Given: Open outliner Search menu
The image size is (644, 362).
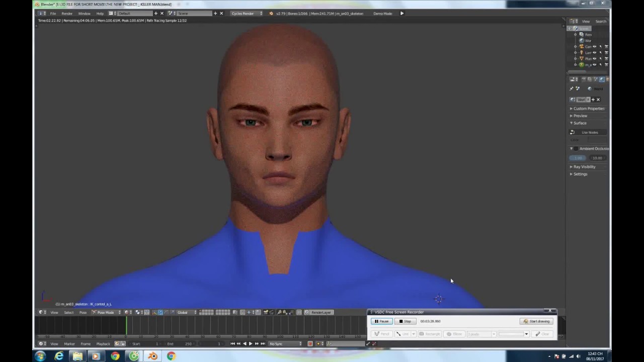Looking at the screenshot, I should click(601, 22).
